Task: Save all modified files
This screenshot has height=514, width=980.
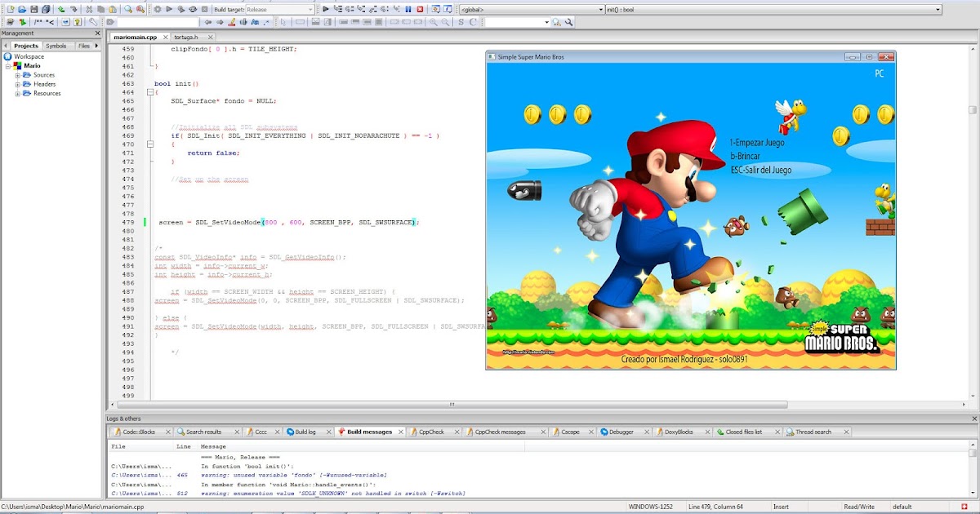Action: 45,8
